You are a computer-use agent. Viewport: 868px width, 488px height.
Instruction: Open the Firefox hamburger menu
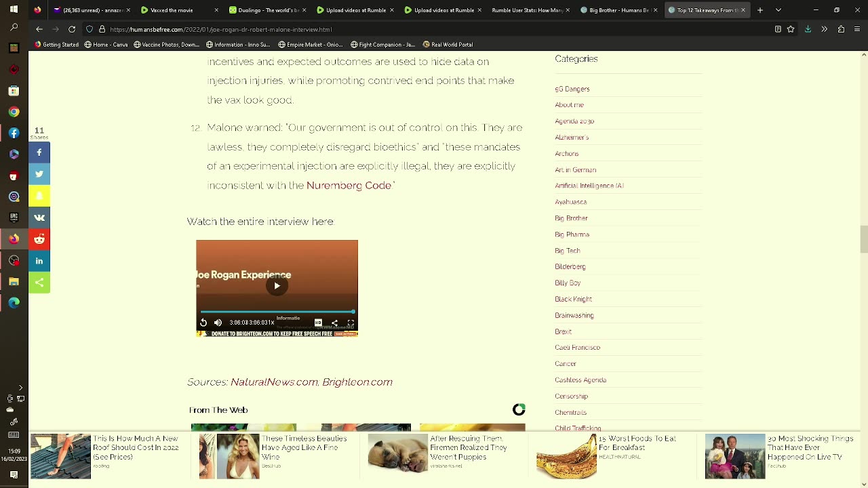click(857, 29)
